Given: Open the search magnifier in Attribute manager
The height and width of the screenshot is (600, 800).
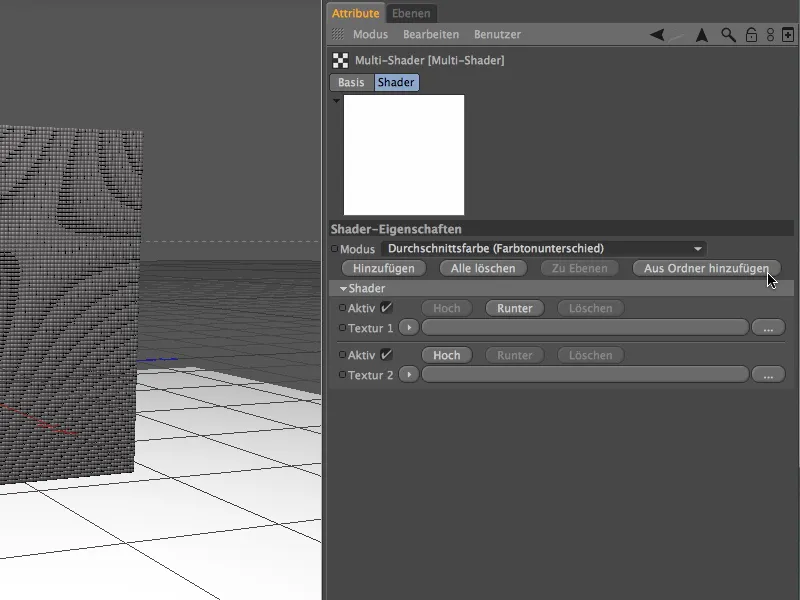Looking at the screenshot, I should point(728,35).
